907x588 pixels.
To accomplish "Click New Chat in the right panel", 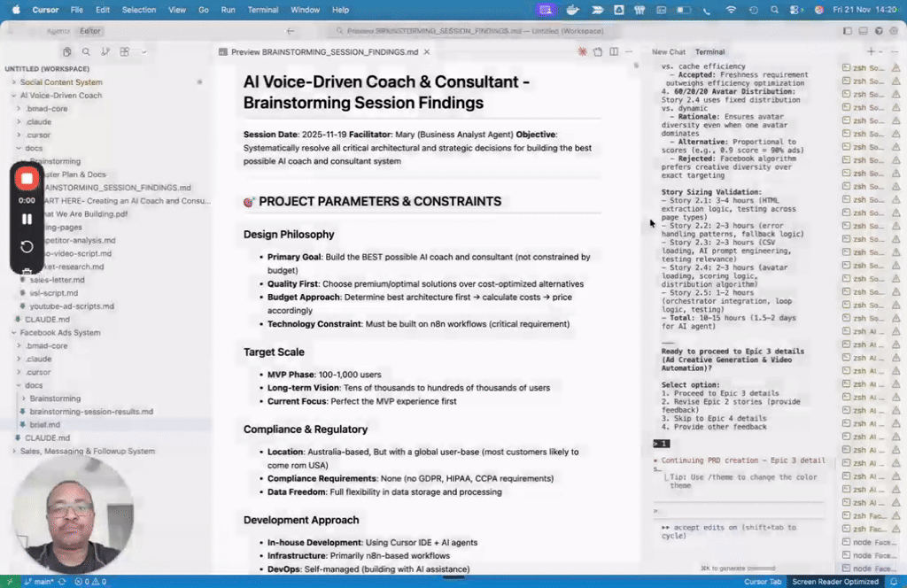I will point(671,51).
